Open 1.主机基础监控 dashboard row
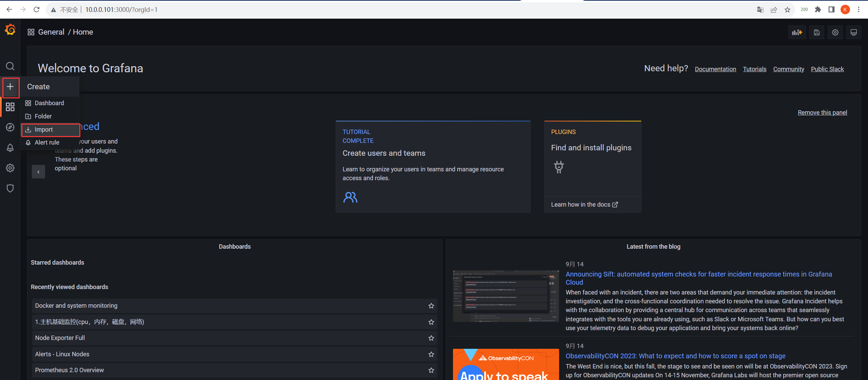 click(235, 322)
